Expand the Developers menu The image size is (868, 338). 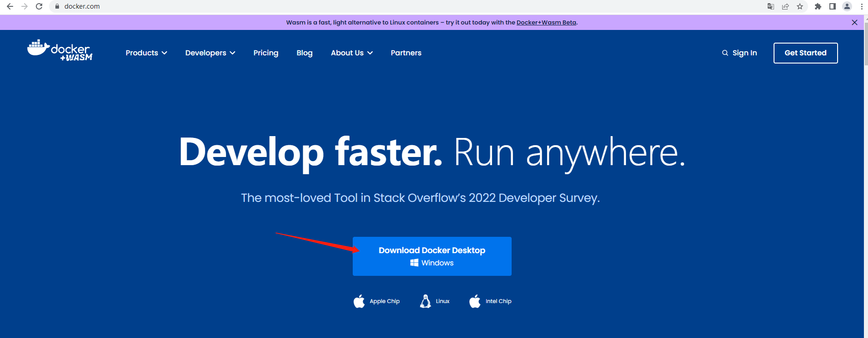point(210,53)
